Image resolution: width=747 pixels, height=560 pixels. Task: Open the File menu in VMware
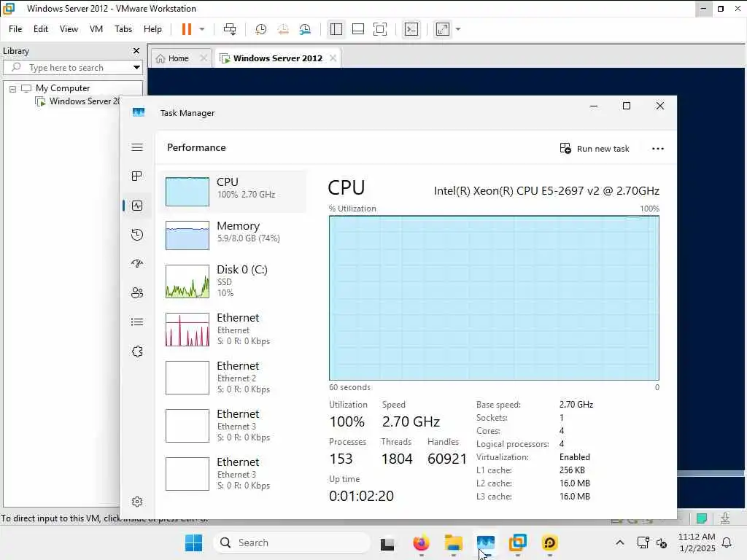click(x=15, y=29)
